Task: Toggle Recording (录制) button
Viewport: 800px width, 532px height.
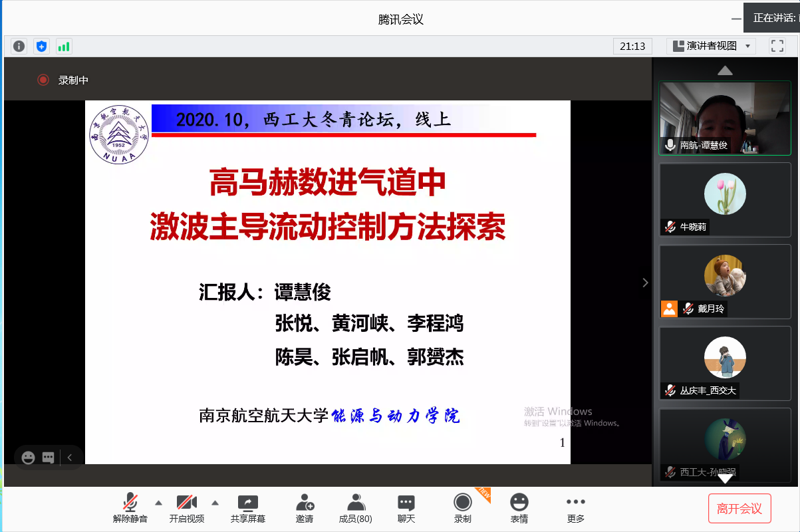Action: (463, 508)
